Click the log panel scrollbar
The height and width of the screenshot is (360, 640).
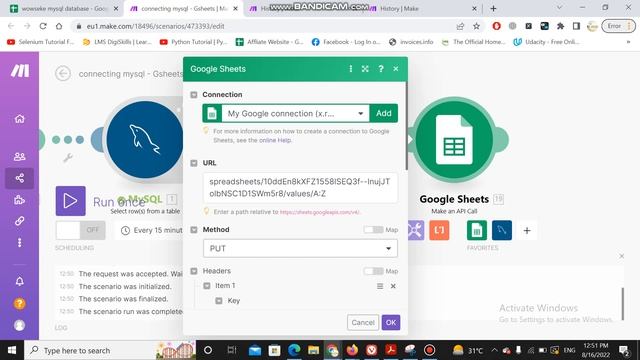tap(622, 304)
